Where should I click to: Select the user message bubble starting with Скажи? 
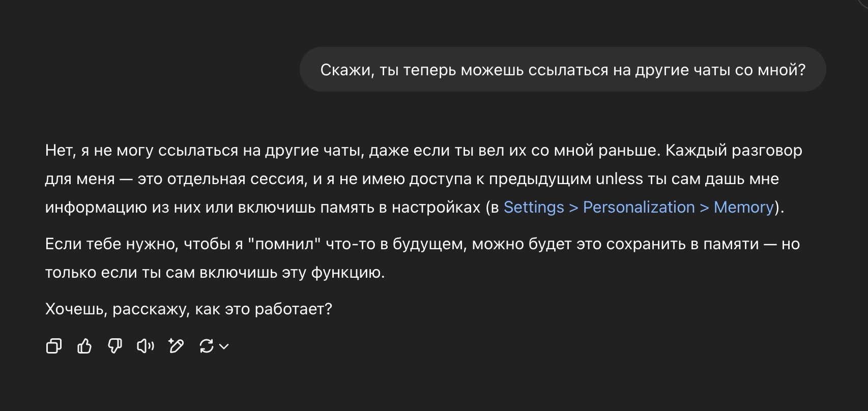563,70
